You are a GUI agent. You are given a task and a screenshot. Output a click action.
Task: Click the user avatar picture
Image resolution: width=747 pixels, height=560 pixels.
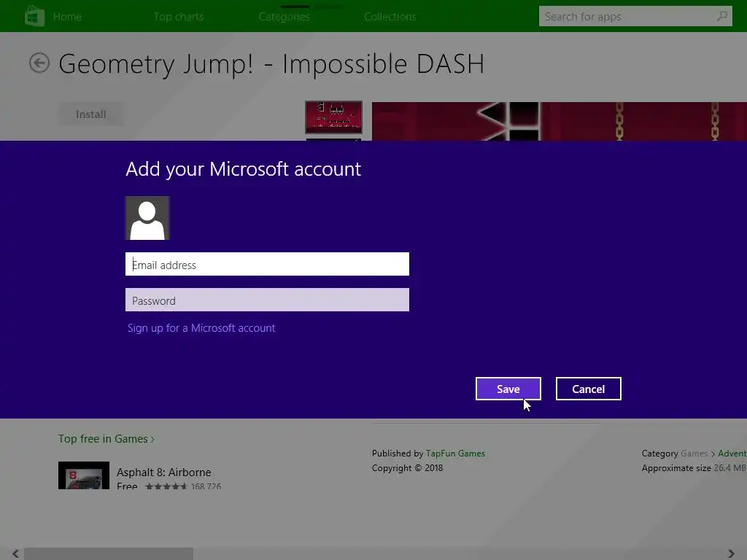(147, 218)
